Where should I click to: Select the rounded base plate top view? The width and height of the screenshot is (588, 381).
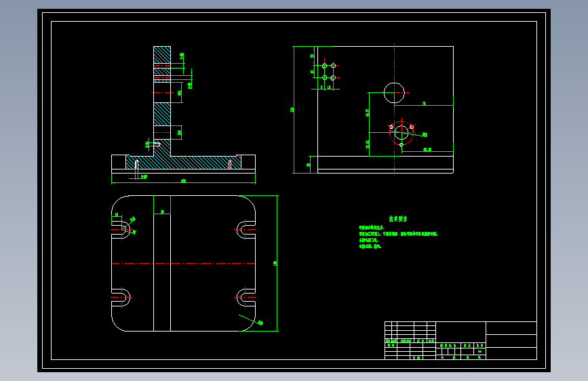[183, 263]
